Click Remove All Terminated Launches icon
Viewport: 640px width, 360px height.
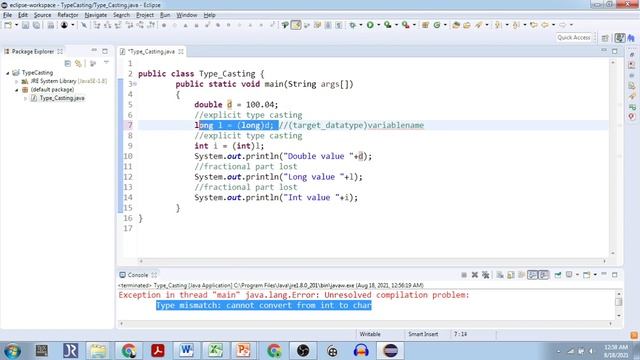[486, 275]
